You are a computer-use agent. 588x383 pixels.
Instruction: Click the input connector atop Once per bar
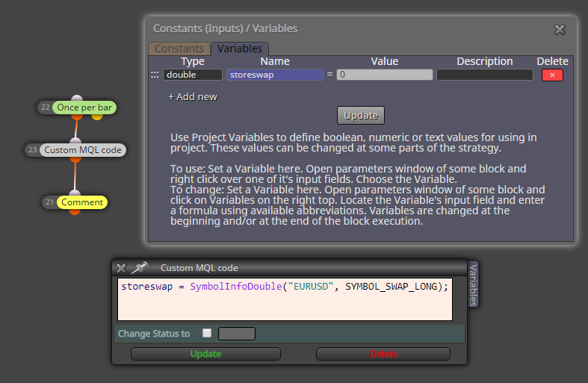tap(77, 99)
